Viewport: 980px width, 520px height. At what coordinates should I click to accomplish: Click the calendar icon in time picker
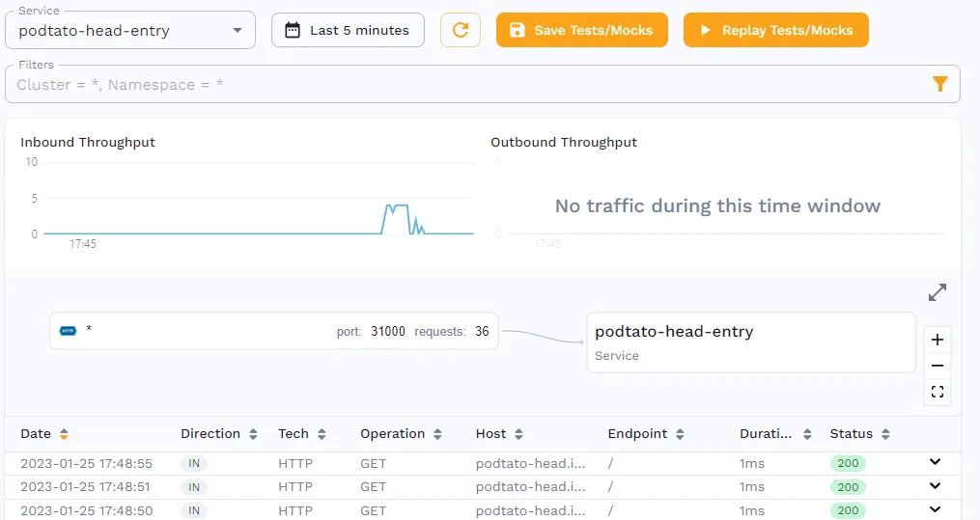293,30
